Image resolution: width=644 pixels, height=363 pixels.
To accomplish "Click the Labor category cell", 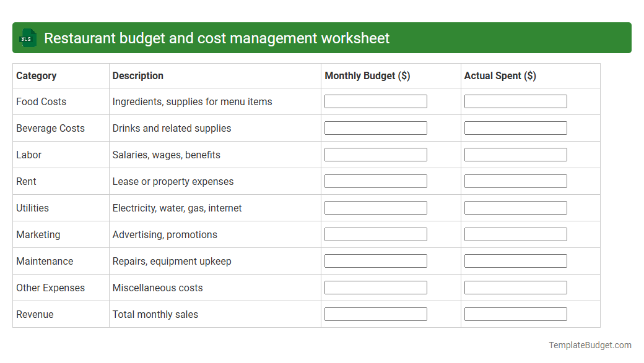I will coord(28,155).
